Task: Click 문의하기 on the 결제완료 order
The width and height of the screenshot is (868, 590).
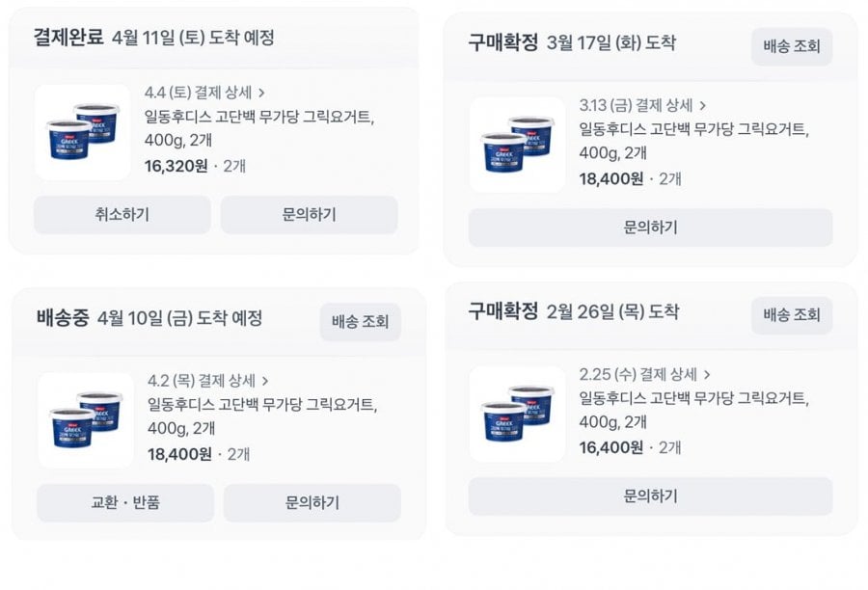Action: coord(309,215)
